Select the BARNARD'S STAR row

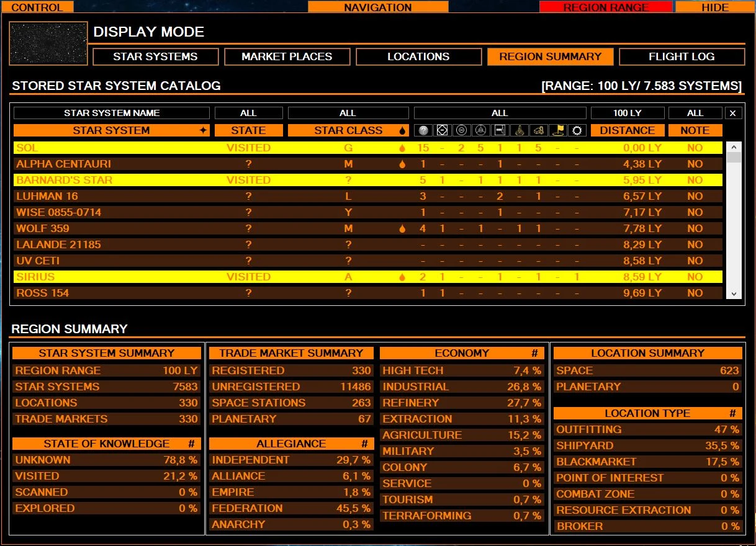[368, 180]
